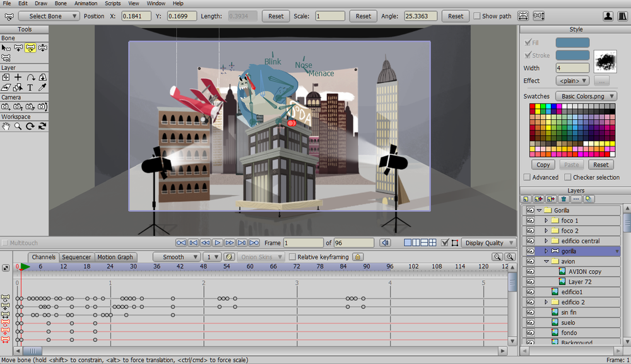
Task: Select the Select Bone tool
Action: click(x=6, y=48)
